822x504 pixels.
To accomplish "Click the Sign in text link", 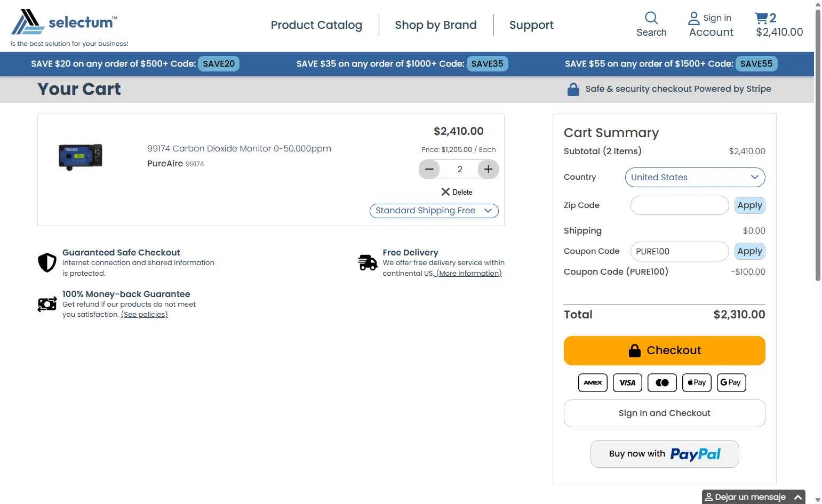I will 717,18.
